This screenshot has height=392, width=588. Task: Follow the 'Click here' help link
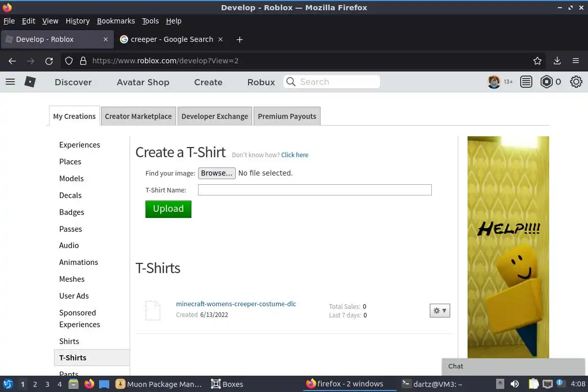[295, 155]
